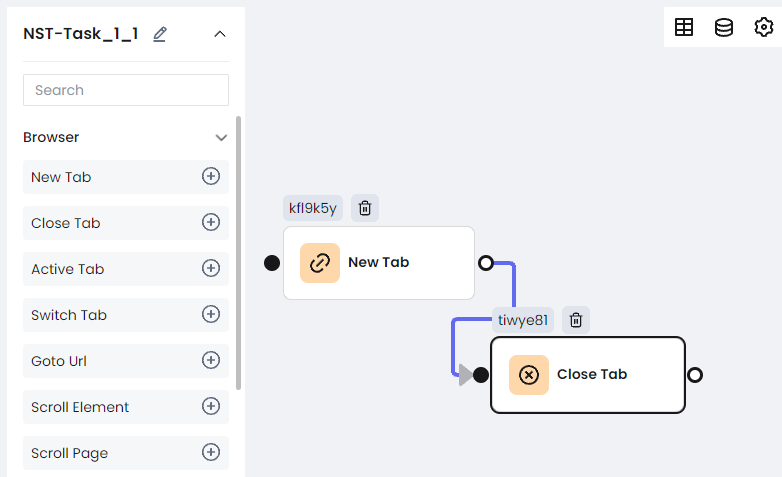The image size is (782, 477).
Task: Click in the Search field
Action: click(x=126, y=90)
